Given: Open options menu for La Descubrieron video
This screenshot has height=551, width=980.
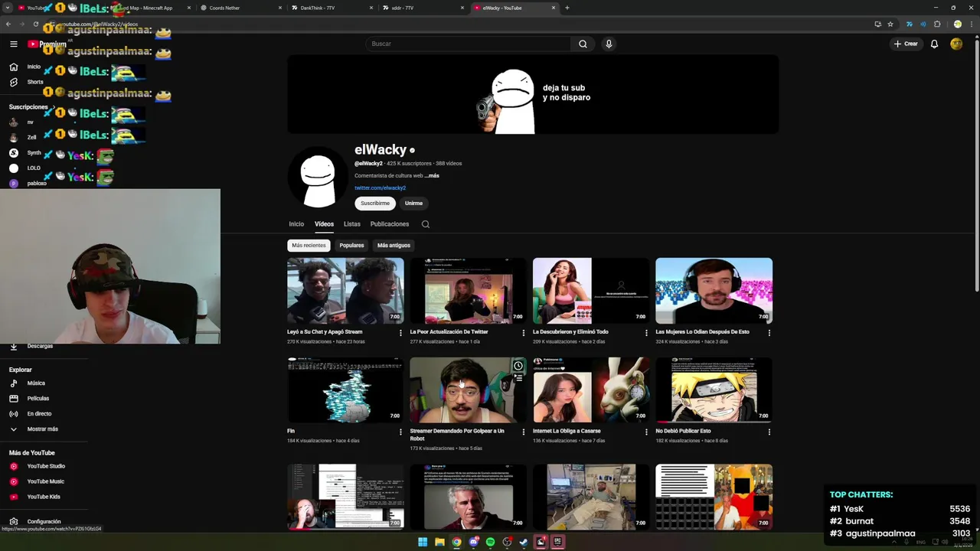Looking at the screenshot, I should coord(646,333).
